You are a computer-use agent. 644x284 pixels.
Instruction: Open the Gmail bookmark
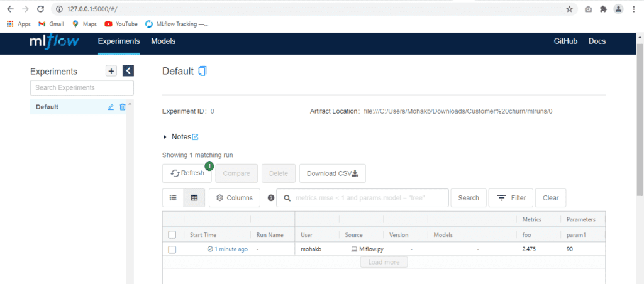[52, 24]
